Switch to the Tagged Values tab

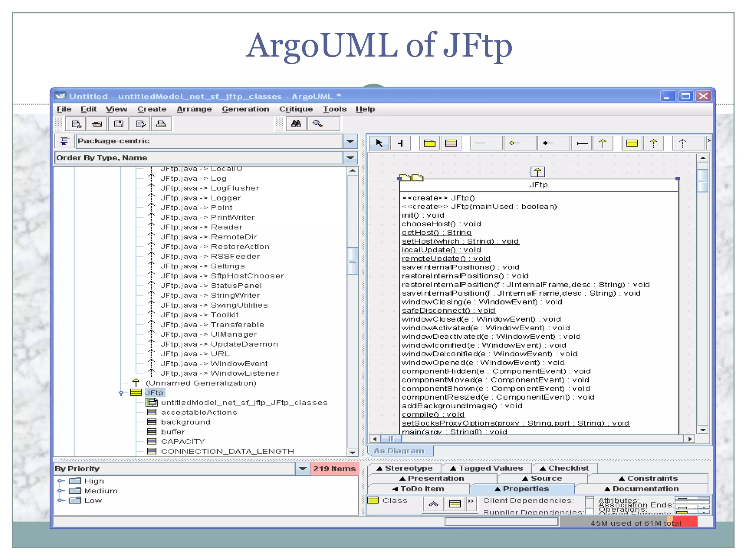coord(487,468)
